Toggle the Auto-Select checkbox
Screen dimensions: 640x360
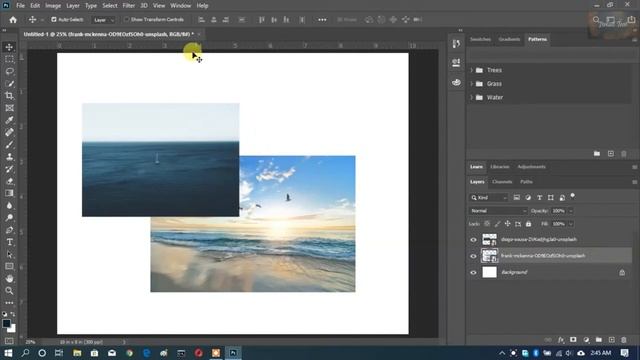point(53,19)
